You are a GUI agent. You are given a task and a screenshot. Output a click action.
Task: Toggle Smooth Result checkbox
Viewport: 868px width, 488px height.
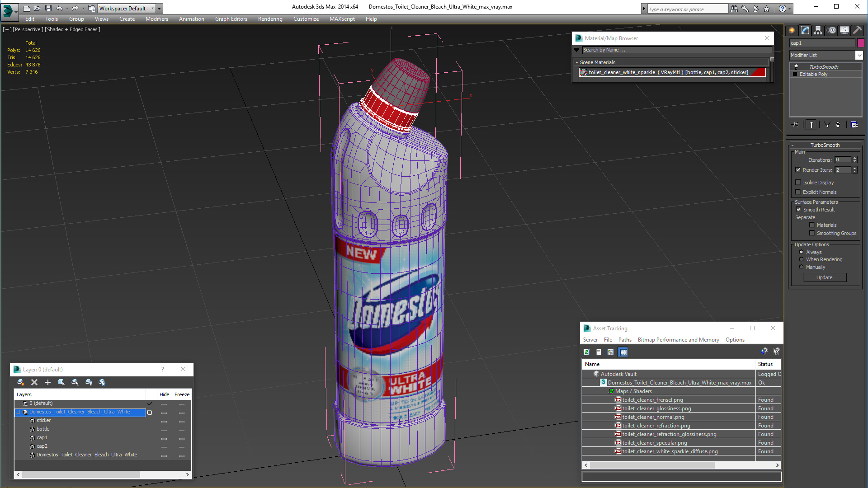798,210
